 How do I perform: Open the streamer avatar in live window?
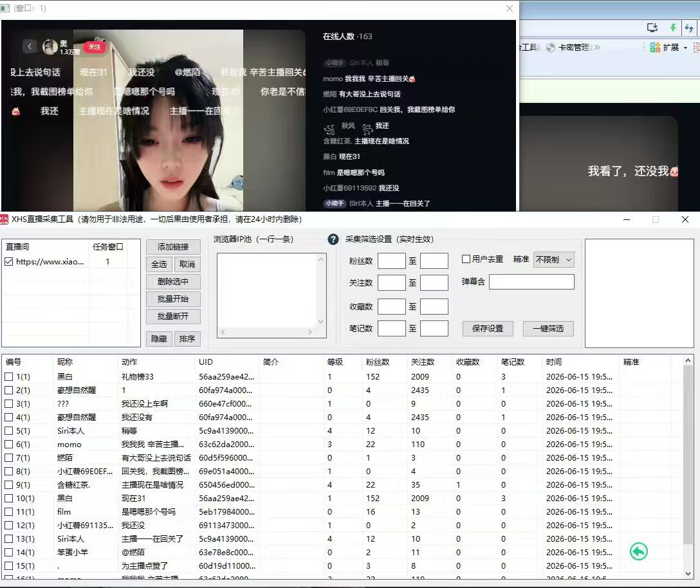pos(50,46)
